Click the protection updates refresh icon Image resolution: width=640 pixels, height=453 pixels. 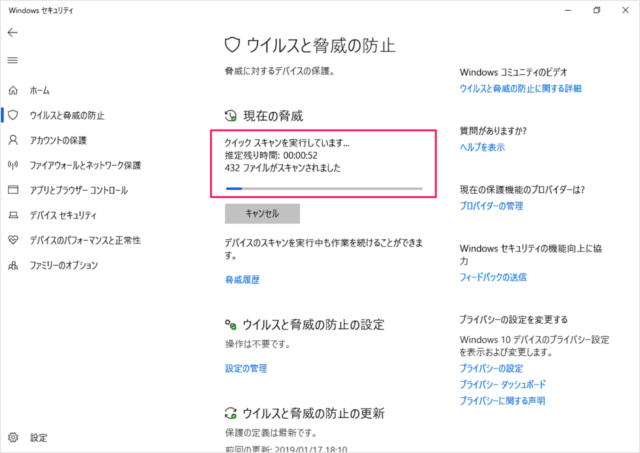tap(231, 413)
